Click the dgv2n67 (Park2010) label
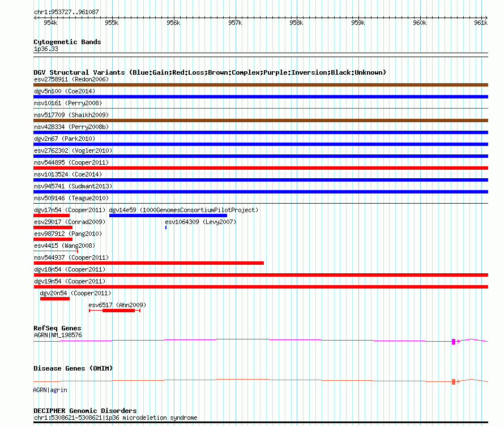 click(65, 139)
